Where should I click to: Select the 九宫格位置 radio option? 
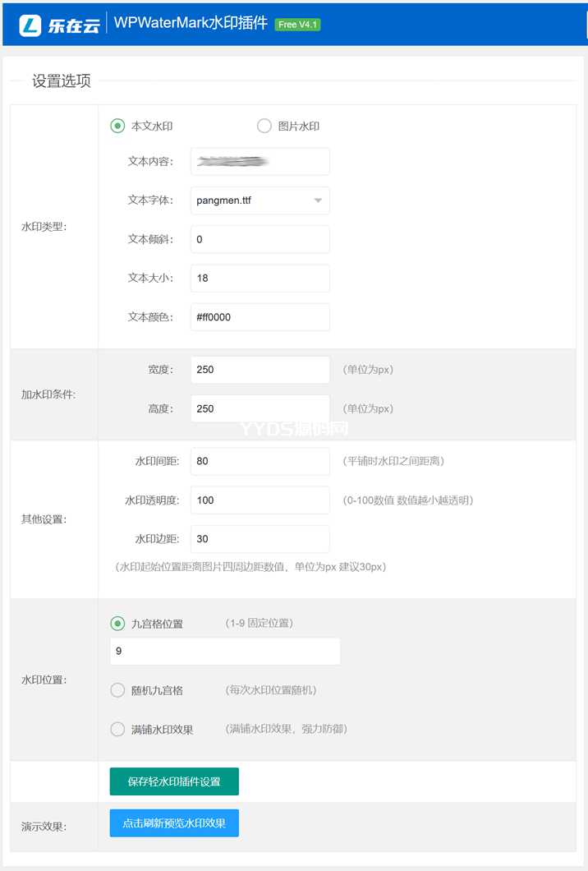point(117,624)
